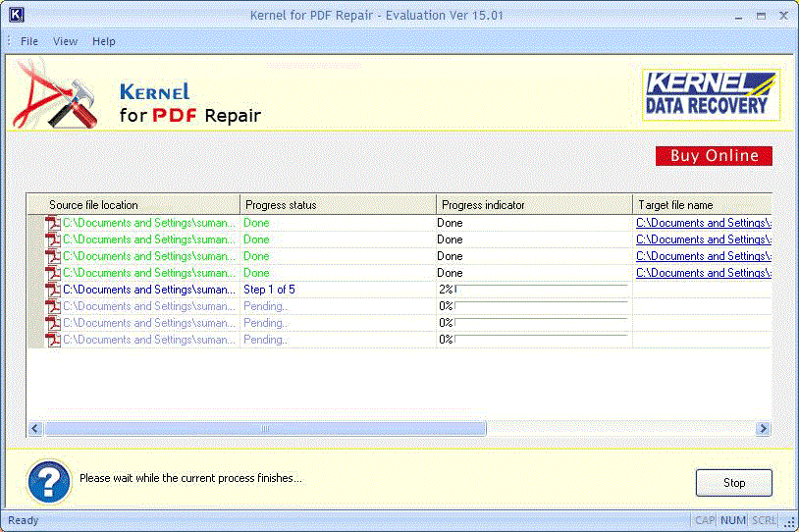Click the horizontal scrollbar right arrow
This screenshot has width=799, height=532.
click(x=763, y=429)
